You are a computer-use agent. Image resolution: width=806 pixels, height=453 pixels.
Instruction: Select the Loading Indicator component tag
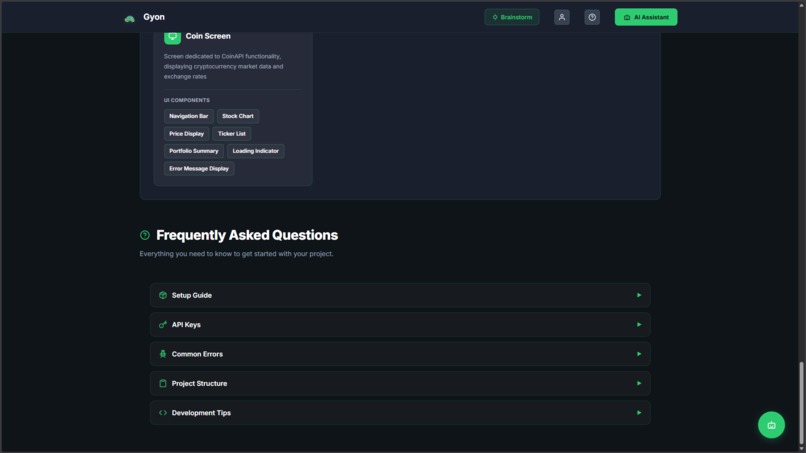pyautogui.click(x=255, y=151)
